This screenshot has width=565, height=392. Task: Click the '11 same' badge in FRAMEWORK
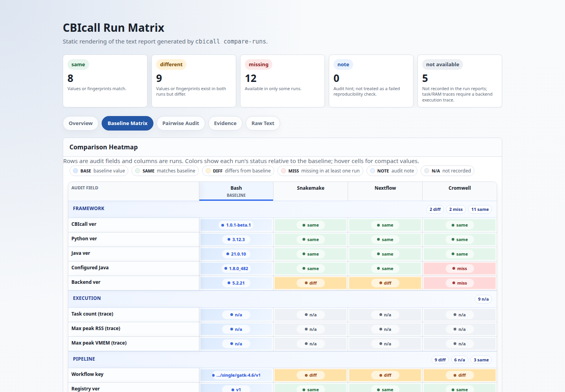pyautogui.click(x=480, y=209)
